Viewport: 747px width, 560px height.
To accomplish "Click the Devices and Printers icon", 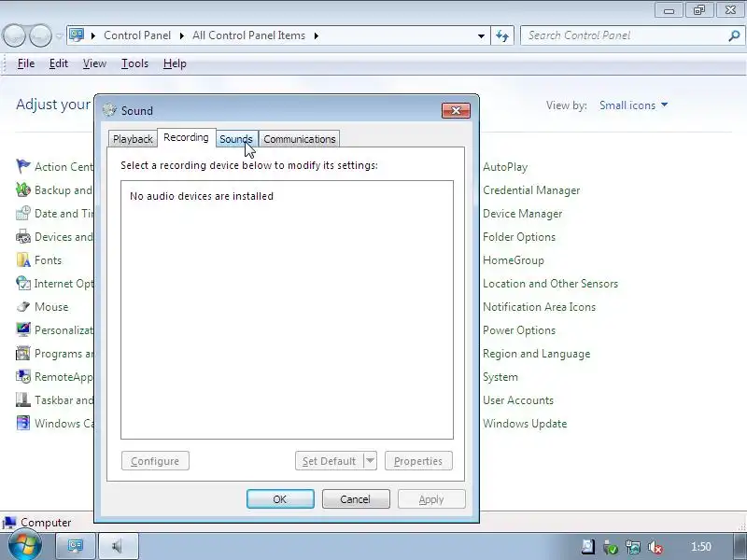I will tap(22, 236).
